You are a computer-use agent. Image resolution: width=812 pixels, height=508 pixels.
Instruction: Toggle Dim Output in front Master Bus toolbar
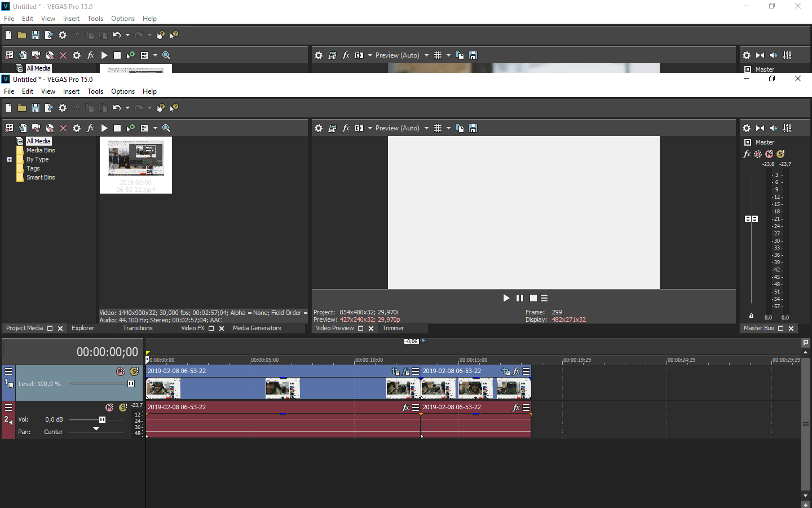[774, 128]
